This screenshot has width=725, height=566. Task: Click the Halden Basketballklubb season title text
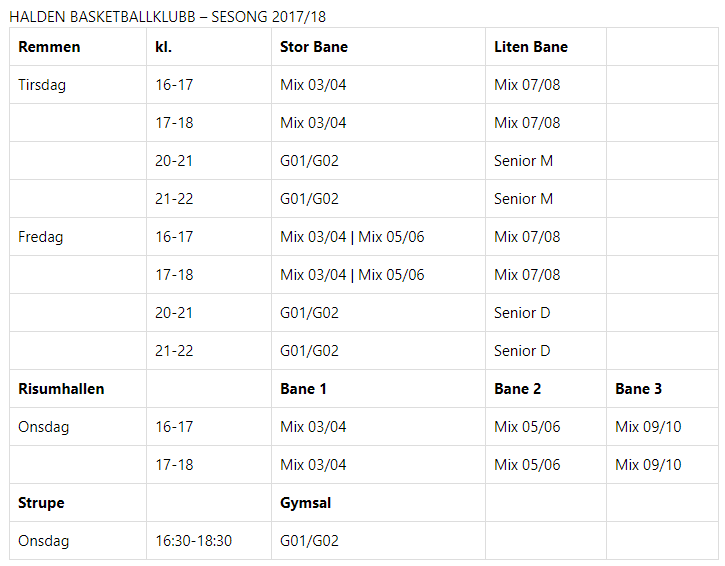[167, 16]
